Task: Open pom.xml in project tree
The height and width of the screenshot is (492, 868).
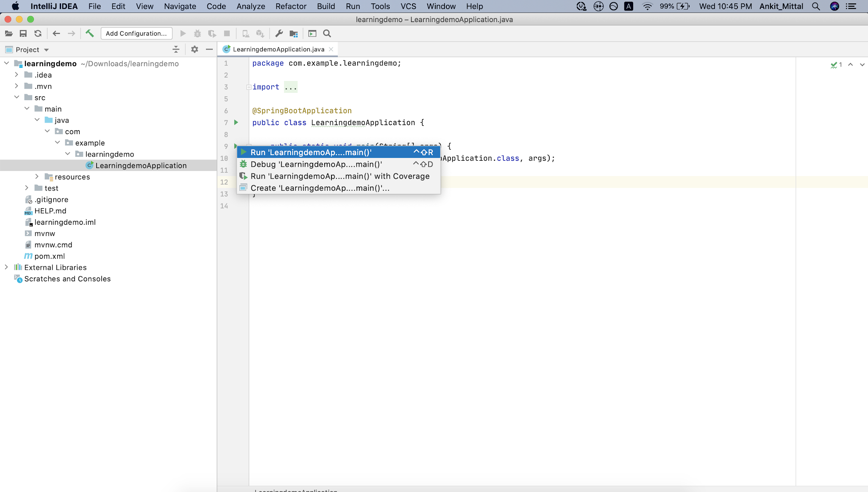Action: (x=50, y=256)
